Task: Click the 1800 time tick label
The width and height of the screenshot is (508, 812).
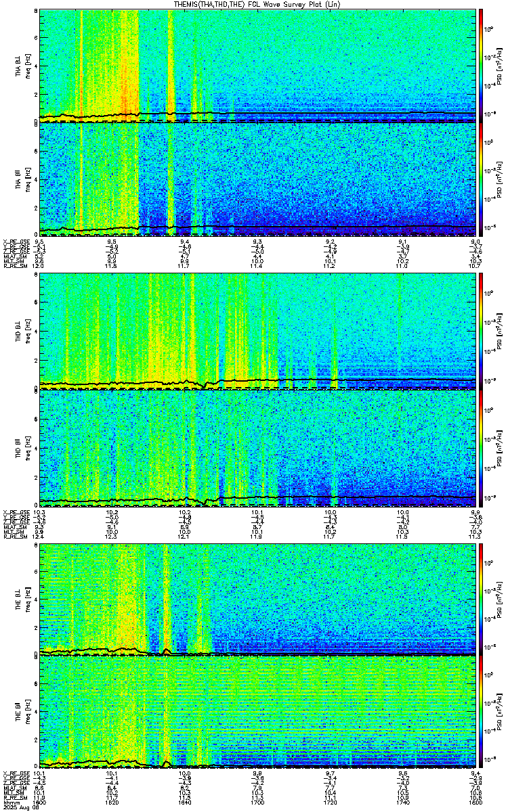Action: click(475, 803)
